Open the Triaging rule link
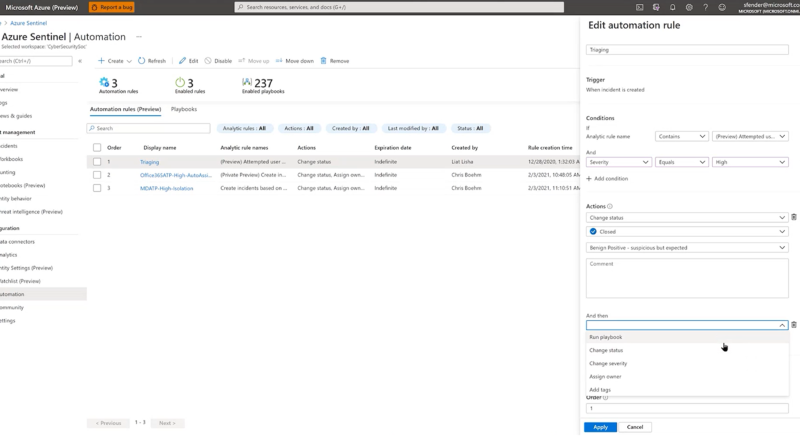The image size is (800, 445). click(149, 162)
